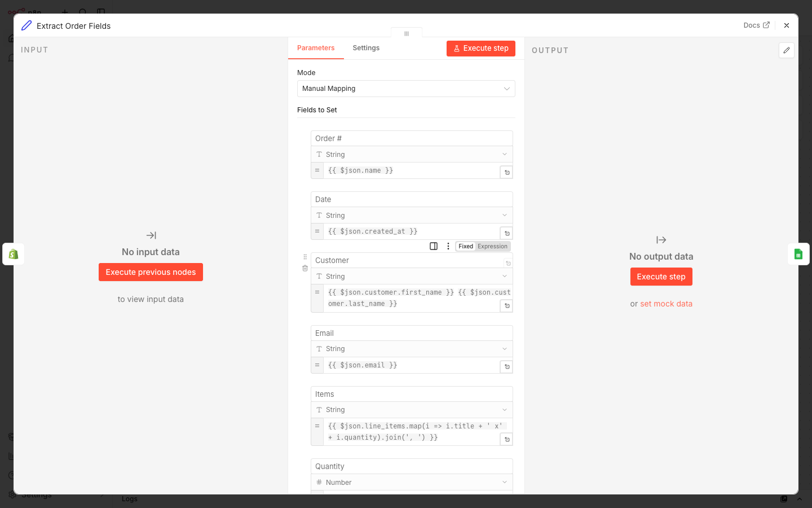Open the expression editor icon on the Order # value

pyautogui.click(x=506, y=172)
